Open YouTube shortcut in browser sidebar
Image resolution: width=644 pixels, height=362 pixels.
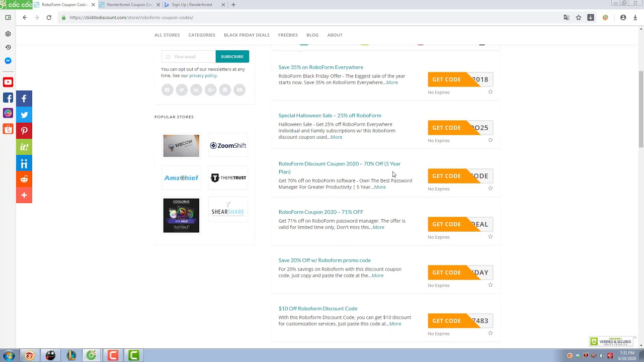point(8,82)
